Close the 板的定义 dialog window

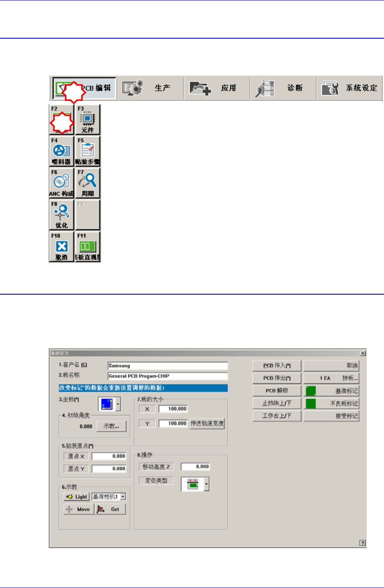point(363,353)
